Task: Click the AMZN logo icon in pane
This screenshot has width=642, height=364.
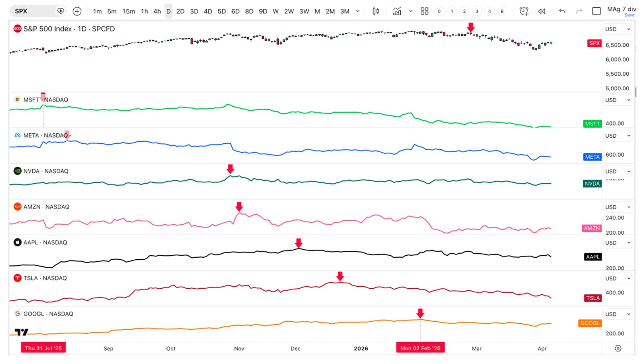Action: tap(17, 207)
